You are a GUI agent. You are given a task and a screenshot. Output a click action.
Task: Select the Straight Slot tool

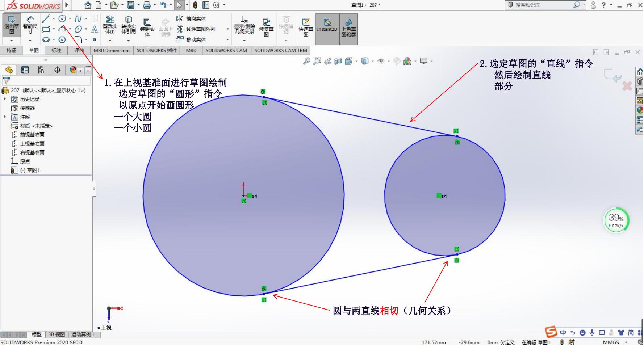pyautogui.click(x=46, y=39)
